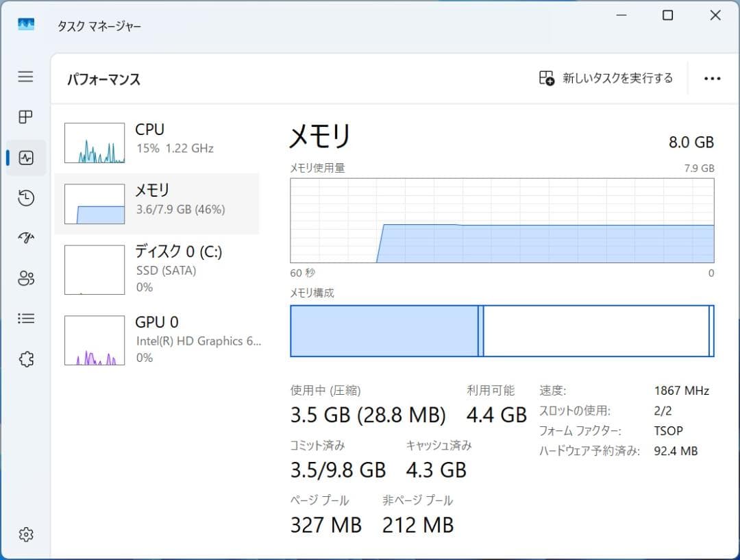
Task: Open the App history view
Action: [x=25, y=198]
